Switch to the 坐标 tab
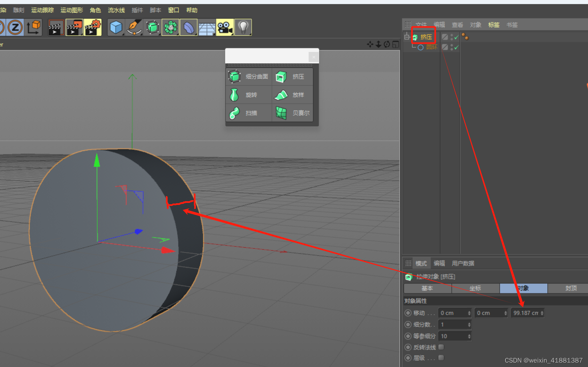588x367 pixels. pos(475,288)
